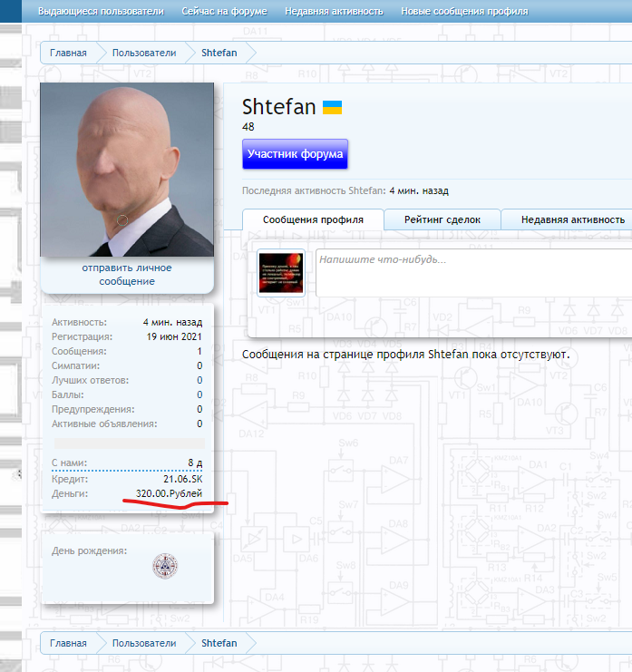Open Выдающиеся пользователи in top navigation

pyautogui.click(x=101, y=12)
